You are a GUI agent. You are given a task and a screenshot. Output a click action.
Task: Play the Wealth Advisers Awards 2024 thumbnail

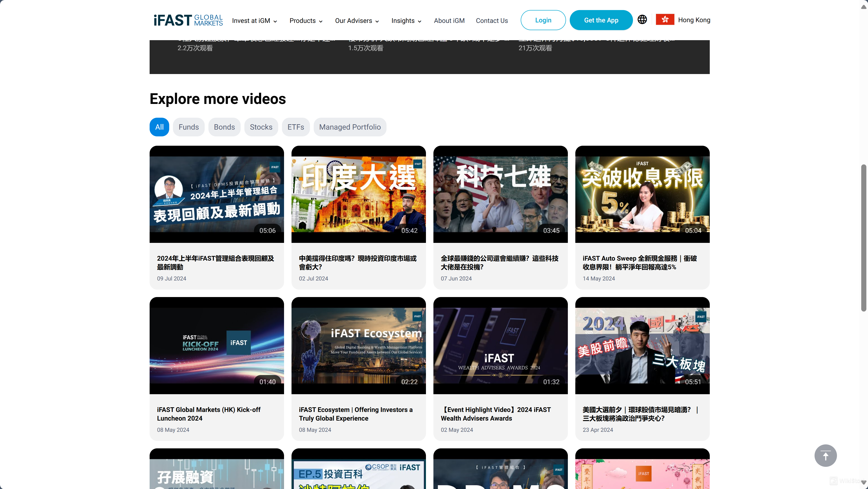pos(500,345)
